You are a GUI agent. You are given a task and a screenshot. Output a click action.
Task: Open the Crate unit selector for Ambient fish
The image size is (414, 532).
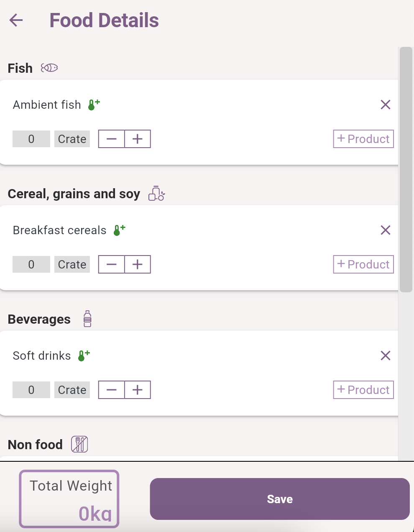pos(72,139)
